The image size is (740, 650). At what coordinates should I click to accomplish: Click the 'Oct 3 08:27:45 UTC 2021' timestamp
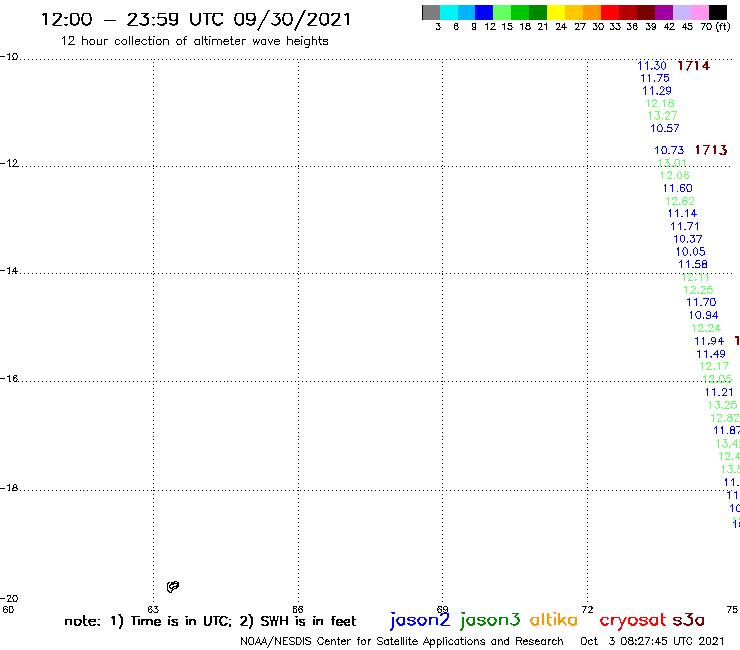[652, 642]
